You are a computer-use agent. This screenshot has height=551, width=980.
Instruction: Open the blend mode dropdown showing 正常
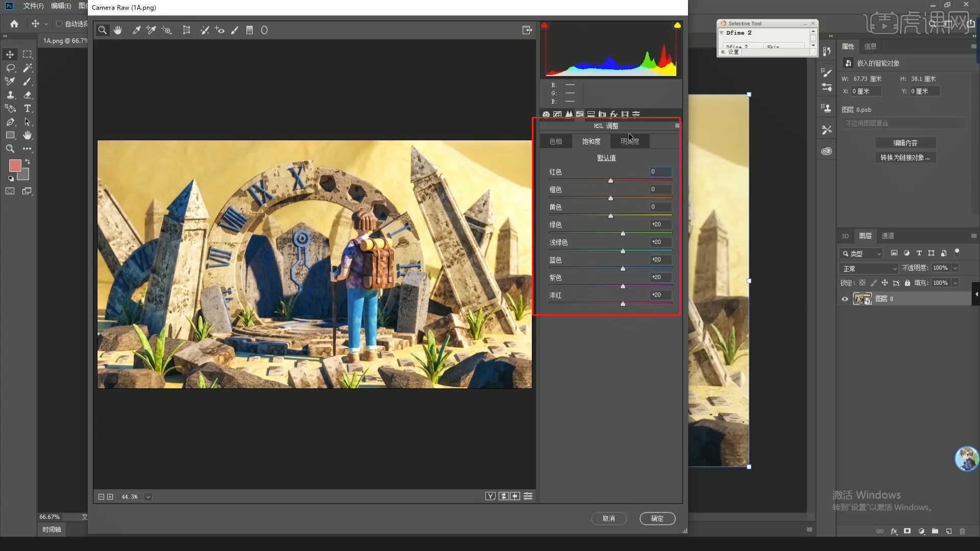[x=868, y=268]
